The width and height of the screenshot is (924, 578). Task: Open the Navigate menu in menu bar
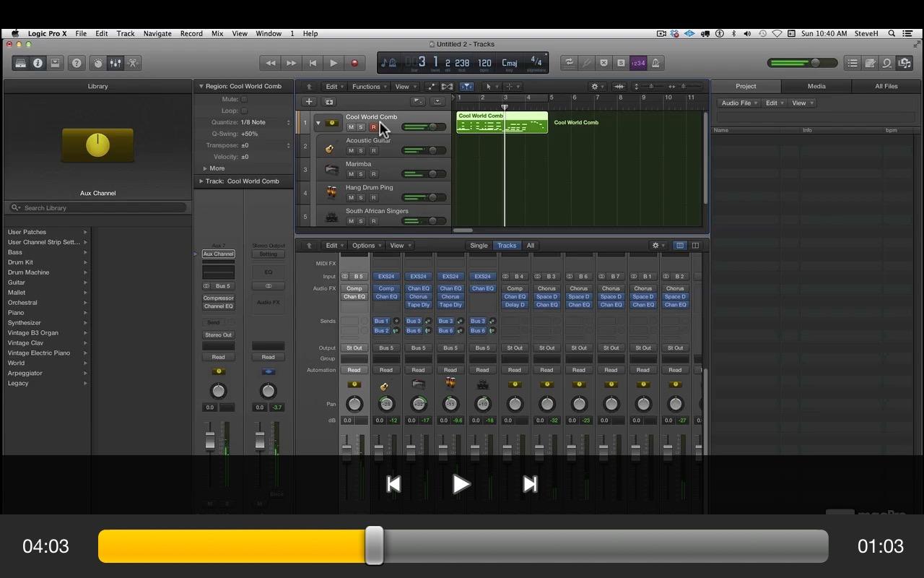pos(157,33)
